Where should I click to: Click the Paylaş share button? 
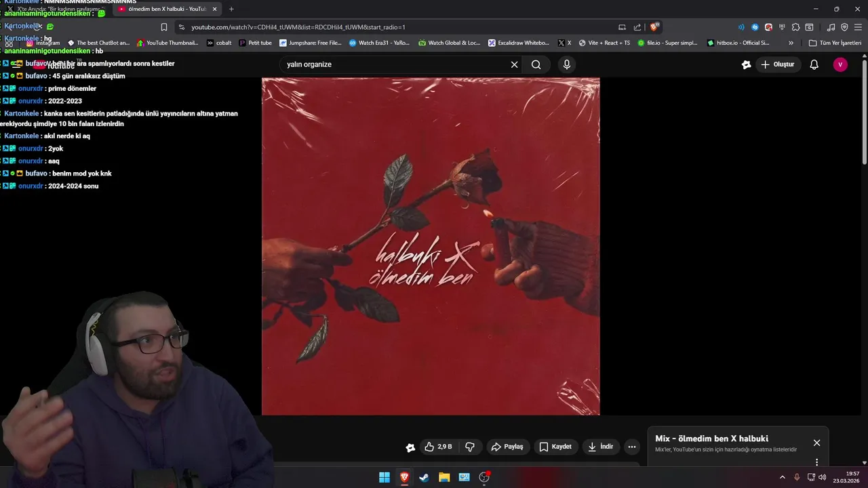pos(507,447)
